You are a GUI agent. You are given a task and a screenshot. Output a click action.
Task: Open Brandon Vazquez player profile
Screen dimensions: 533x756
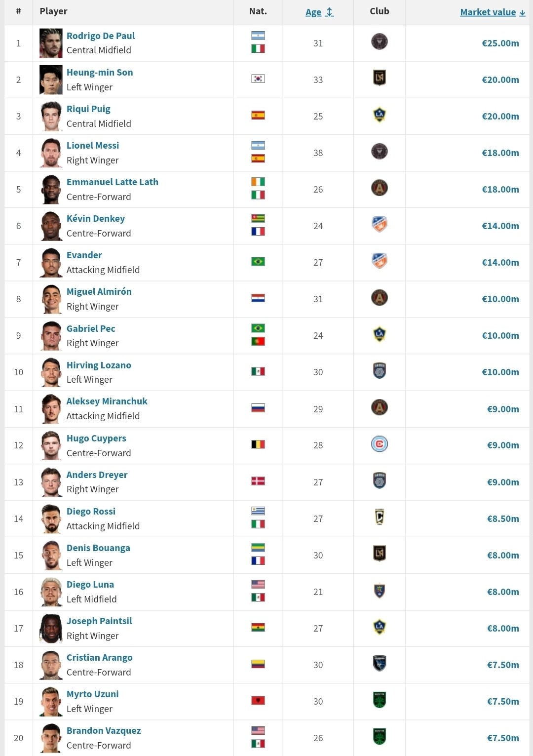(x=104, y=731)
